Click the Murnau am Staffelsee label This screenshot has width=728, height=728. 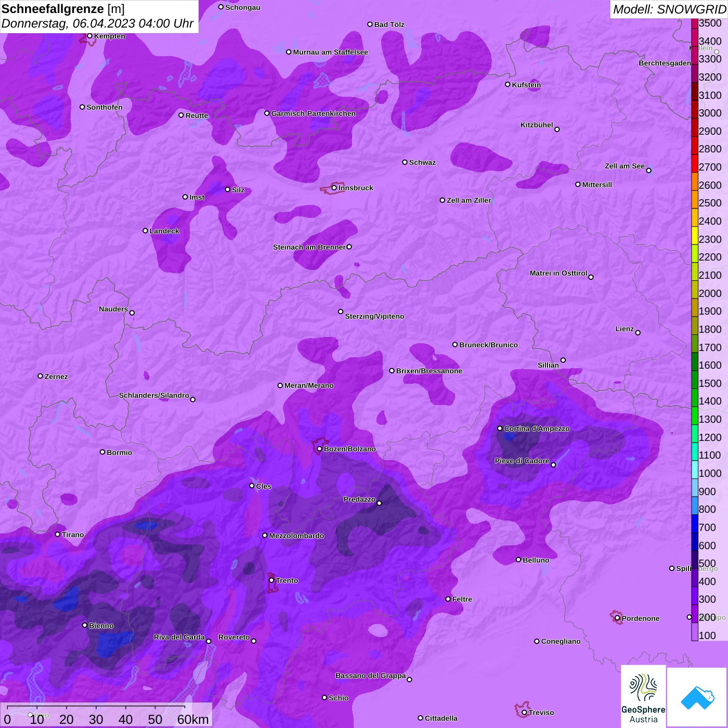click(x=330, y=52)
